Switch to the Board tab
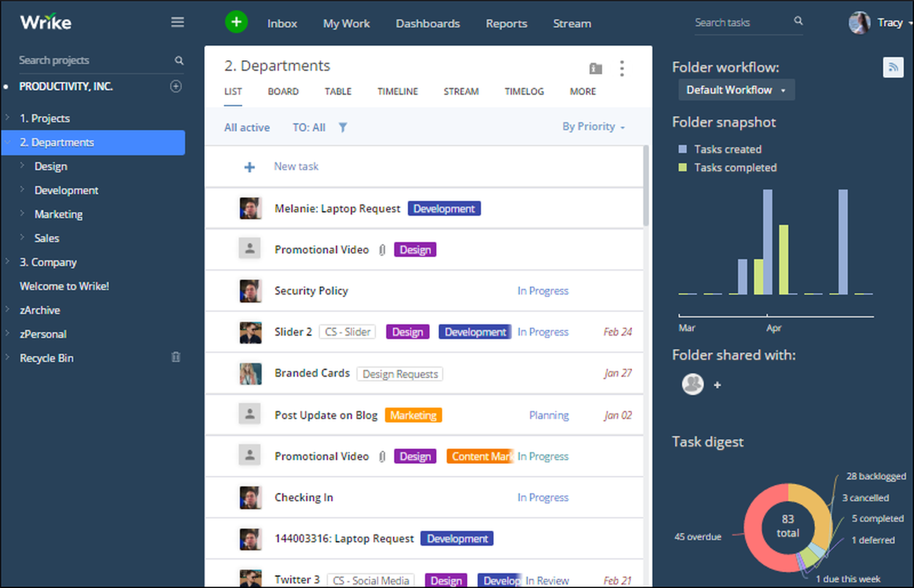 283,91
